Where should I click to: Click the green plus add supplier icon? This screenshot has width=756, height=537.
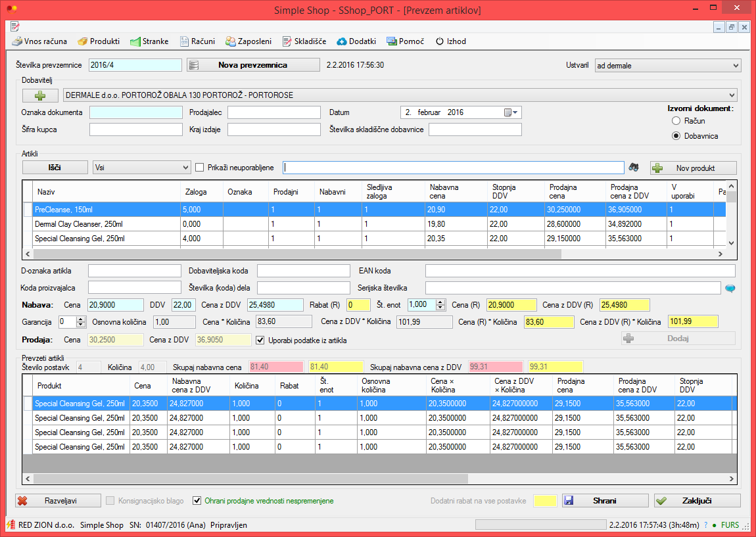coord(40,95)
